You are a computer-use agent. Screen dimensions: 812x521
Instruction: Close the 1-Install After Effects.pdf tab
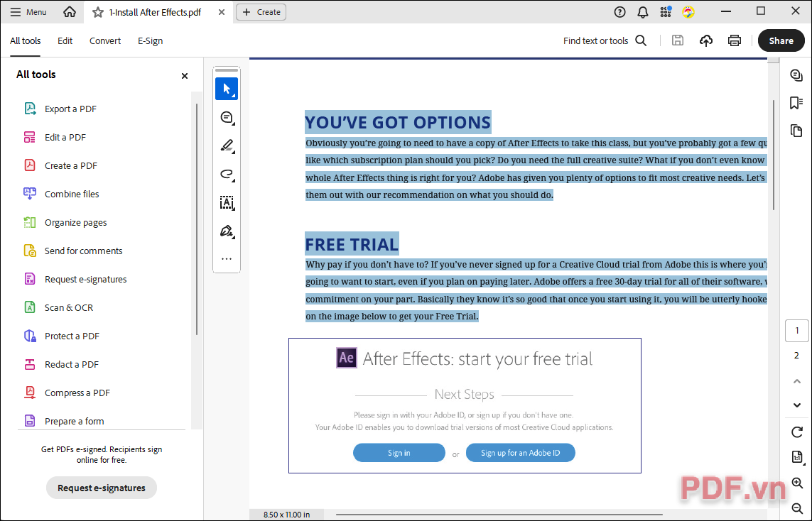click(x=222, y=12)
